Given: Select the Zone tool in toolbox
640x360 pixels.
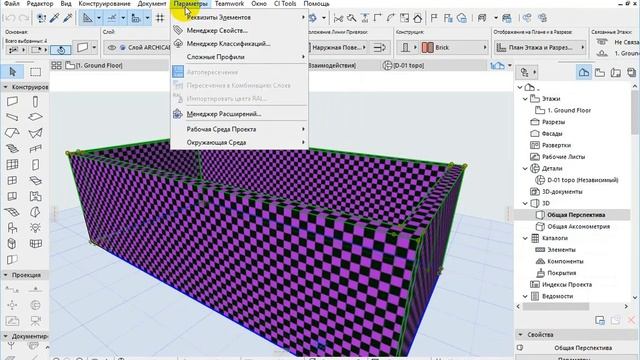Looking at the screenshot, I should pyautogui.click(x=12, y=196).
